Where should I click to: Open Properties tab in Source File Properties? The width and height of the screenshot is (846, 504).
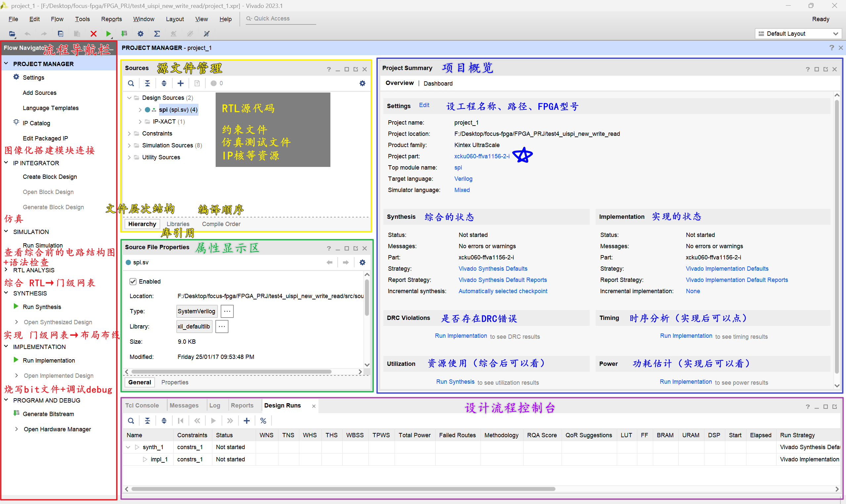click(x=175, y=382)
